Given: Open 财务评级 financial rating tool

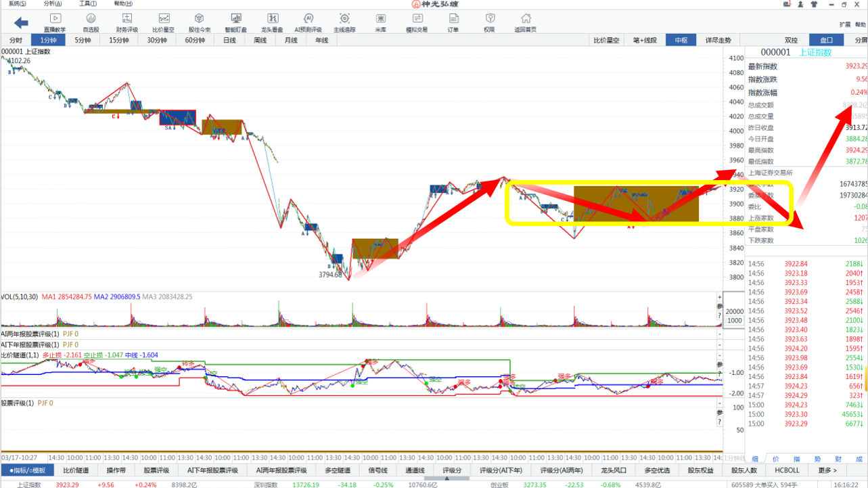Looking at the screenshot, I should [127, 22].
